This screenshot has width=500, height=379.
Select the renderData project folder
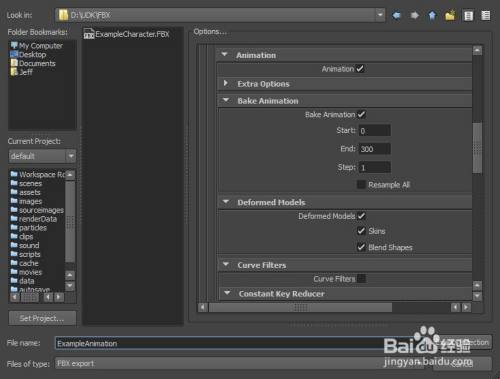coord(34,219)
